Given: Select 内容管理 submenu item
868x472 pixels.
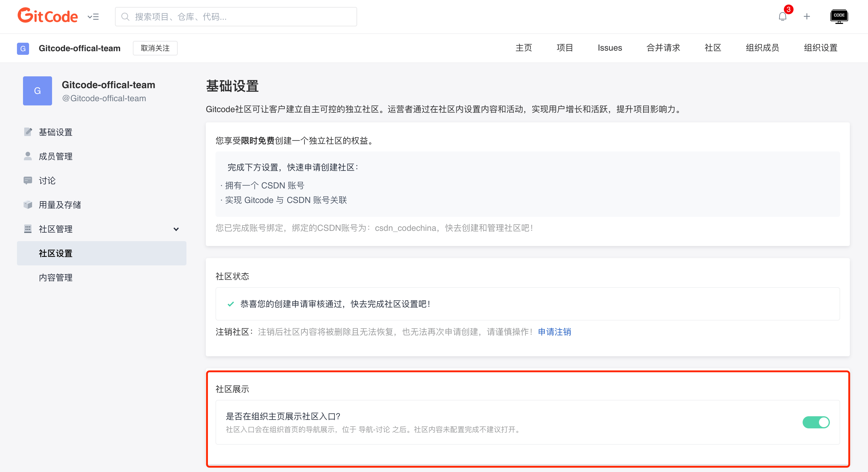Looking at the screenshot, I should tap(56, 278).
